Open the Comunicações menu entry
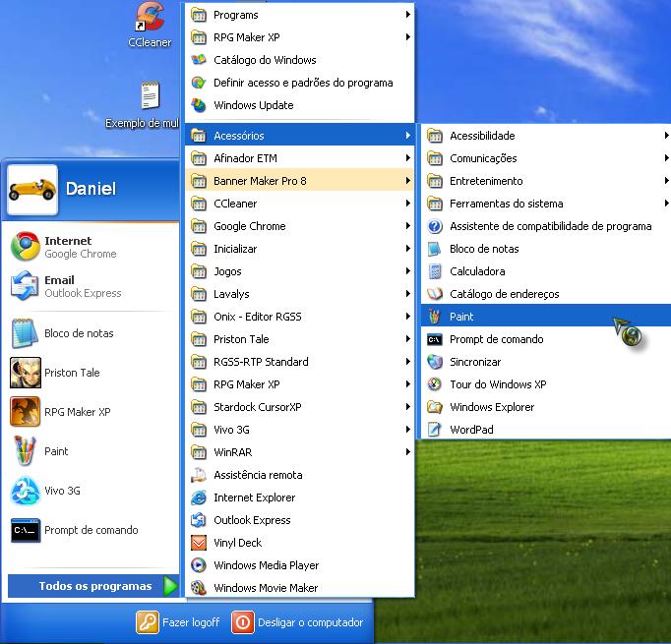The height and width of the screenshot is (644, 671). tap(546, 158)
